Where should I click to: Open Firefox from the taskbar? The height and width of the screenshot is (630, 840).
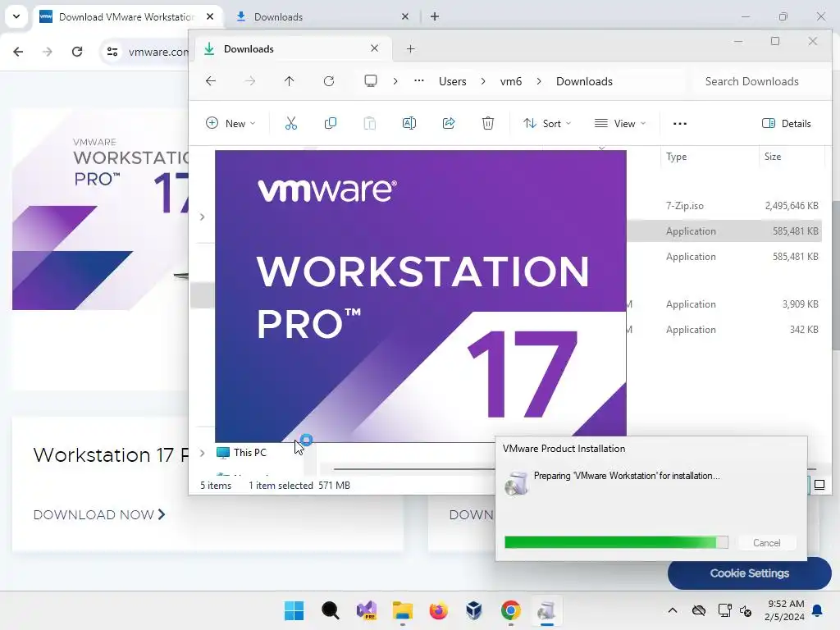(438, 610)
